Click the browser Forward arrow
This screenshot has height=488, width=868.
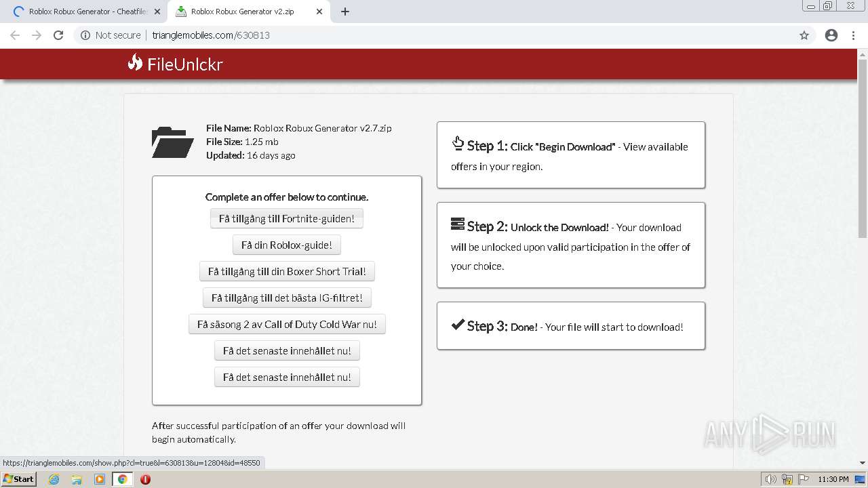click(37, 35)
